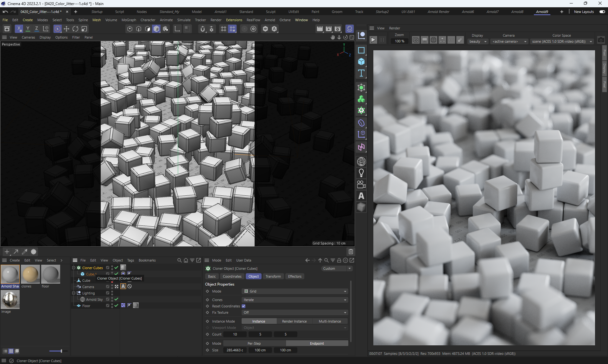Choose the Per-Step mode button
Screen dimensions: 608x364
254,343
